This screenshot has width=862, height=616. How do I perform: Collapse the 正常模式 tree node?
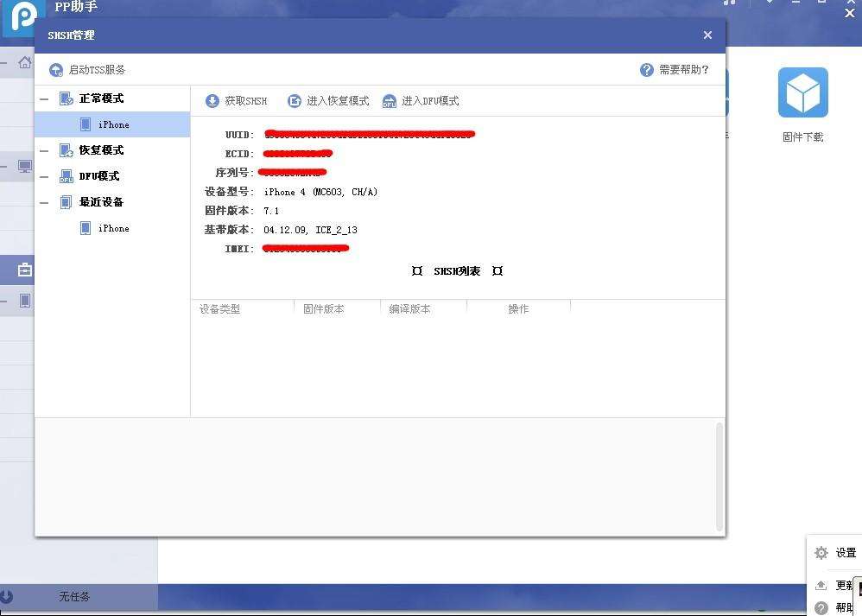(x=45, y=99)
